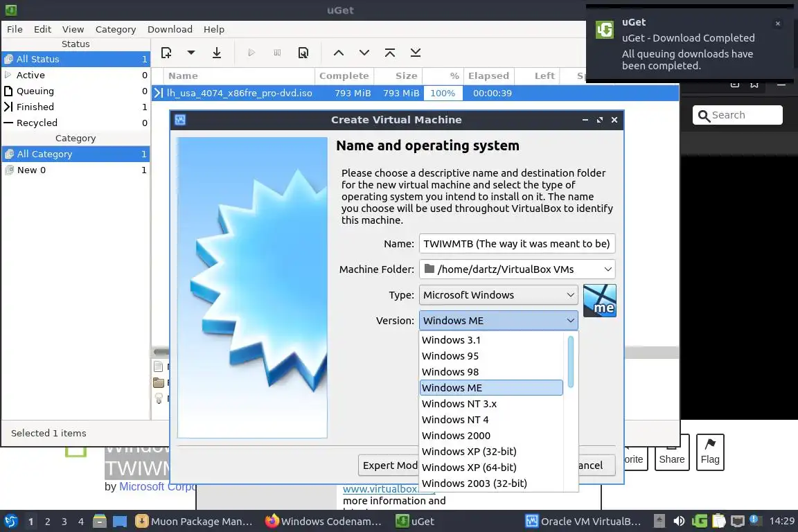Click the download-arrow save icon in uGet toolbar

pos(217,53)
